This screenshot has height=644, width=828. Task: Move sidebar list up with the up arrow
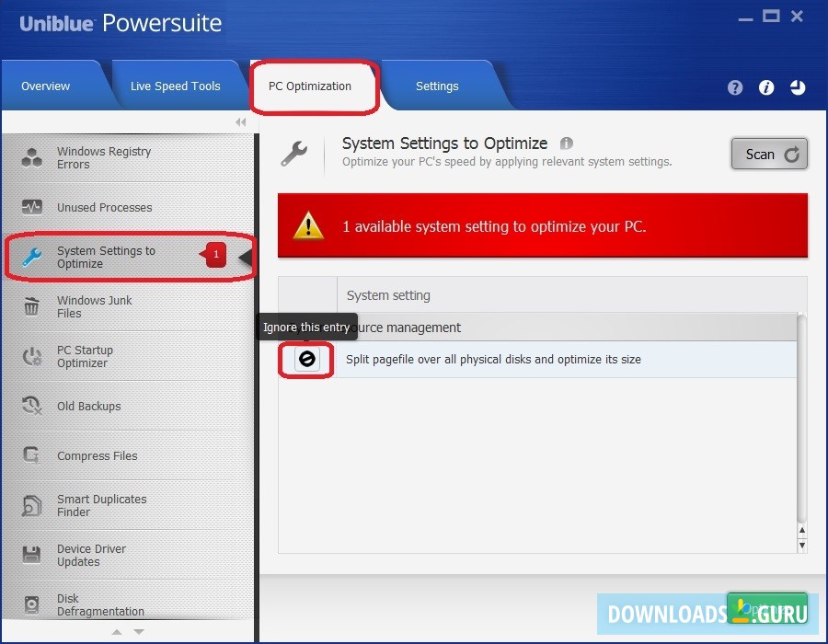117,632
